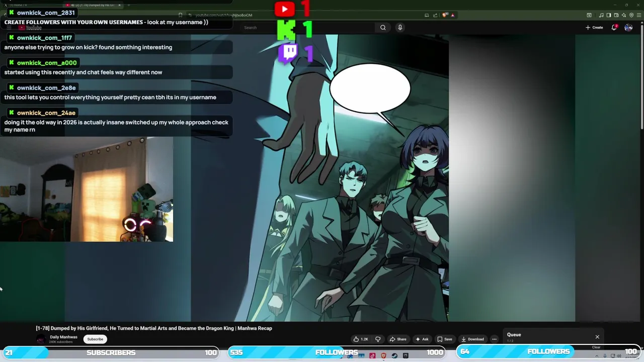This screenshot has height=362, width=644.
Task: Open more actions three-dot menu
Action: [x=494, y=339]
